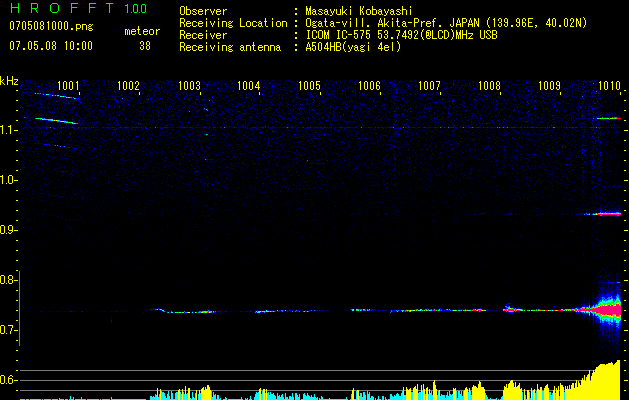This screenshot has width=629, height=400.
Task: Click the 1010 time axis marker
Action: (609, 86)
